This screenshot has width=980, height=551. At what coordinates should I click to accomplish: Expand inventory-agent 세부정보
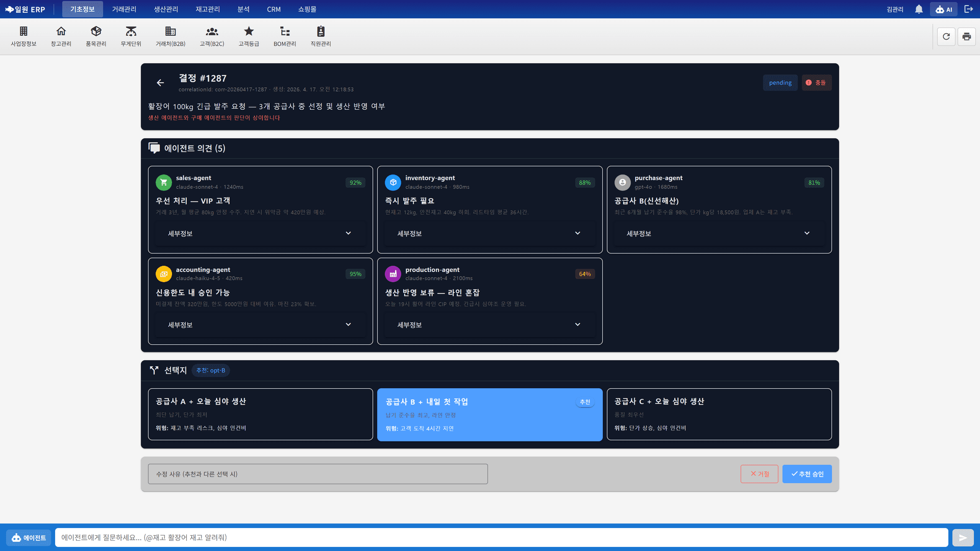pyautogui.click(x=489, y=233)
